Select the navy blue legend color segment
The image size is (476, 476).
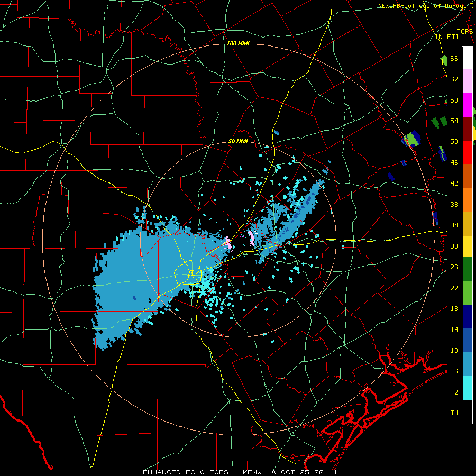pos(467,317)
